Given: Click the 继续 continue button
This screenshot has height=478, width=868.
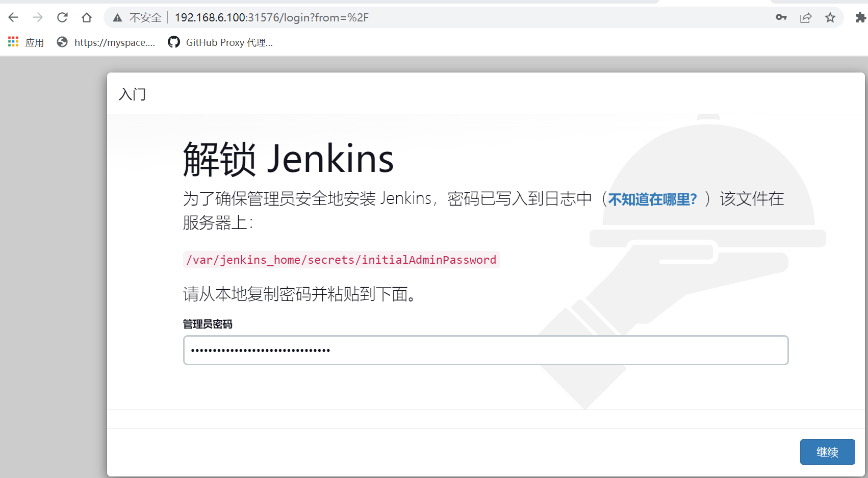Looking at the screenshot, I should (827, 452).
